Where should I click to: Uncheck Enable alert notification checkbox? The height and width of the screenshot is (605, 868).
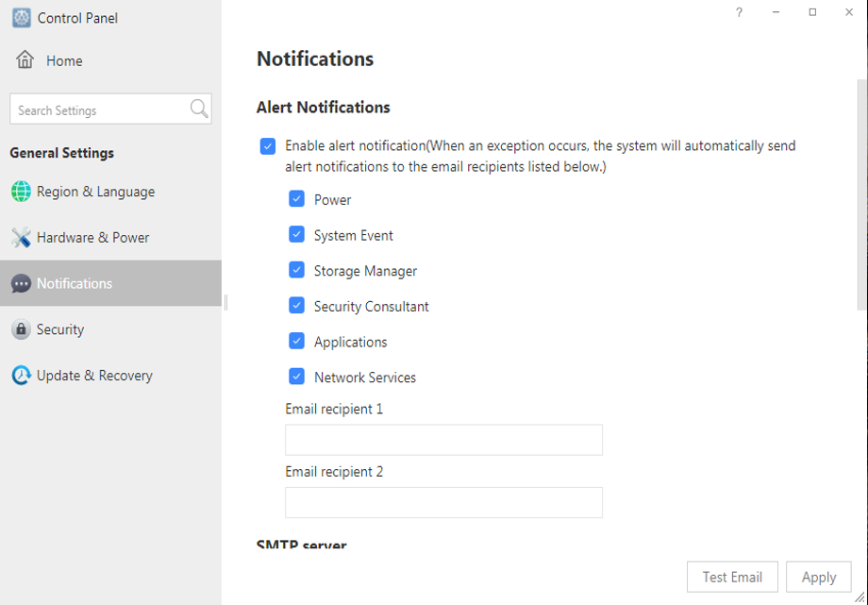(x=268, y=146)
